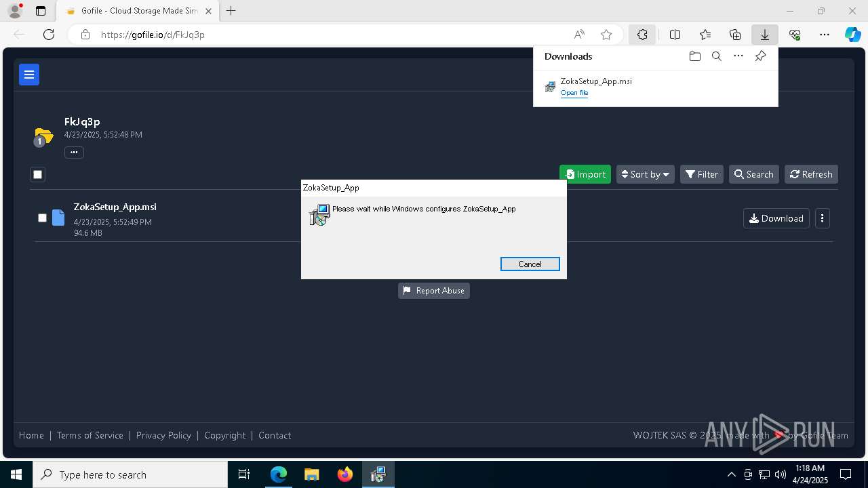
Task: Tick the ZokaSetup_App.msi file checkbox
Action: [x=42, y=218]
